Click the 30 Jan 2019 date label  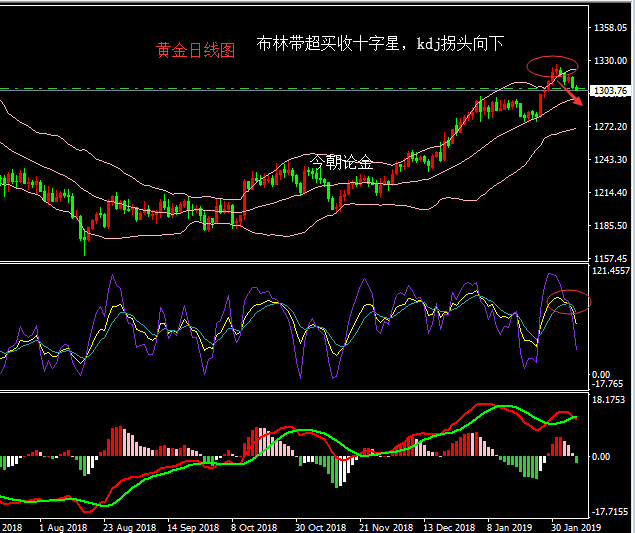point(577,527)
